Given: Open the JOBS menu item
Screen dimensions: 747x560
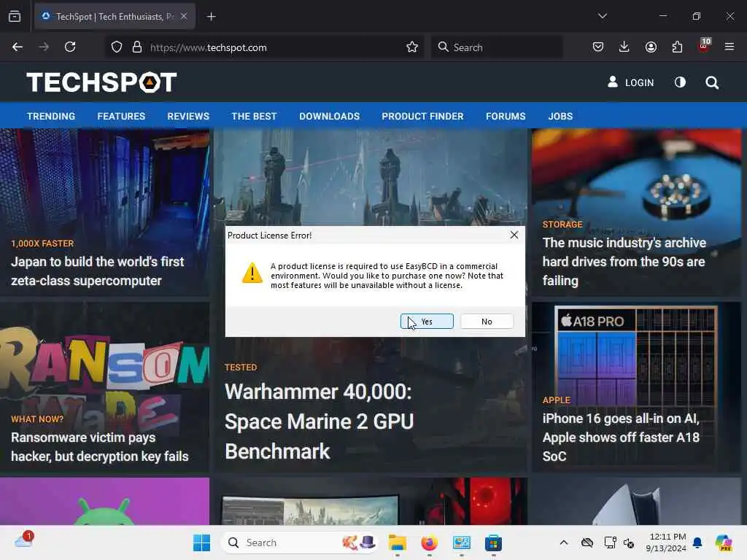Looking at the screenshot, I should (560, 116).
